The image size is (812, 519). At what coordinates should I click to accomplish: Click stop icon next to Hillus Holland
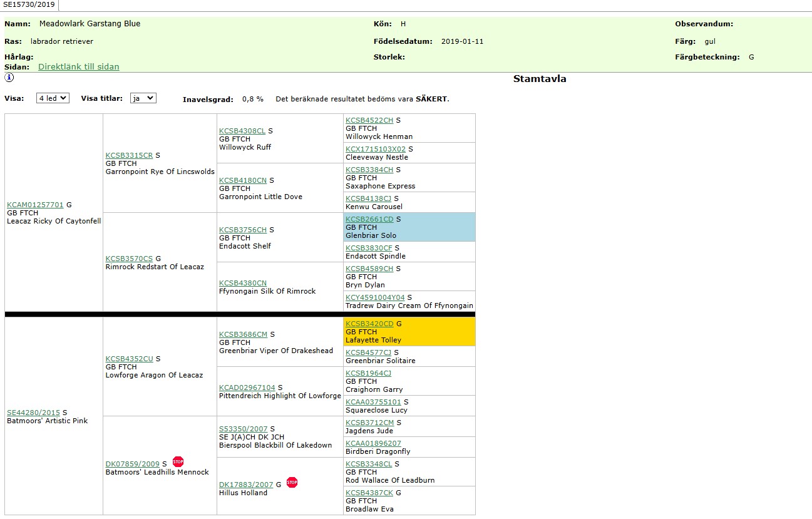tap(292, 483)
